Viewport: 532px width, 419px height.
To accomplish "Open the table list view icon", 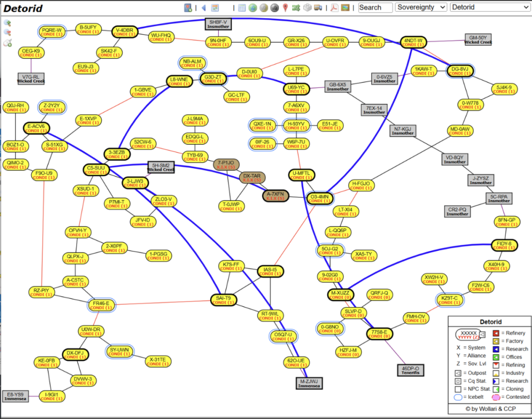I will click(242, 7).
